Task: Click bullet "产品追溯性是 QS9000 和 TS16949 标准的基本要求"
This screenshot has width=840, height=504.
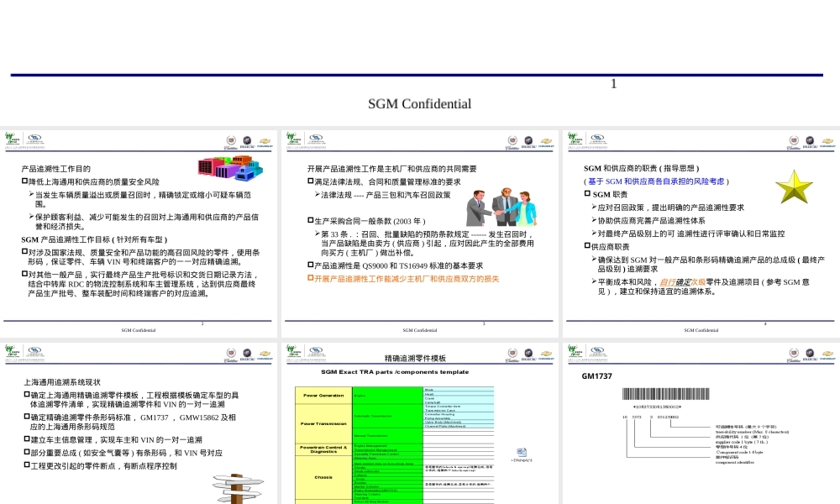Action: 395,265
